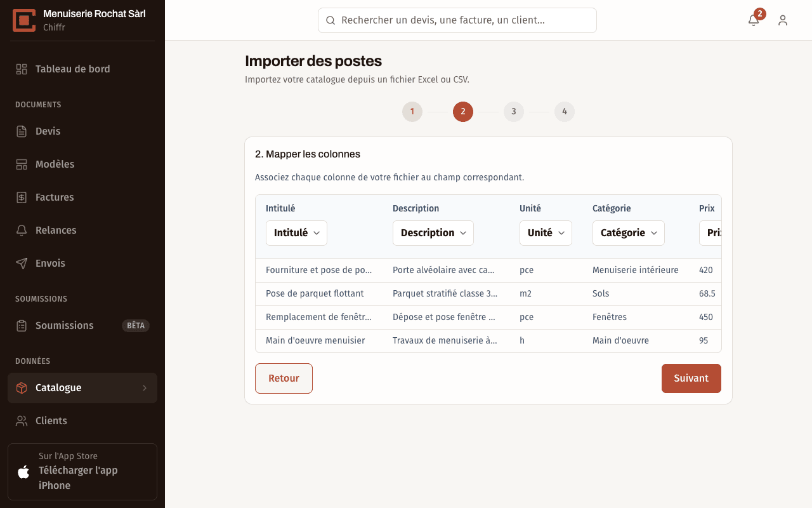Open Tableau de bord in sidebar
The height and width of the screenshot is (508, 812).
pos(82,69)
